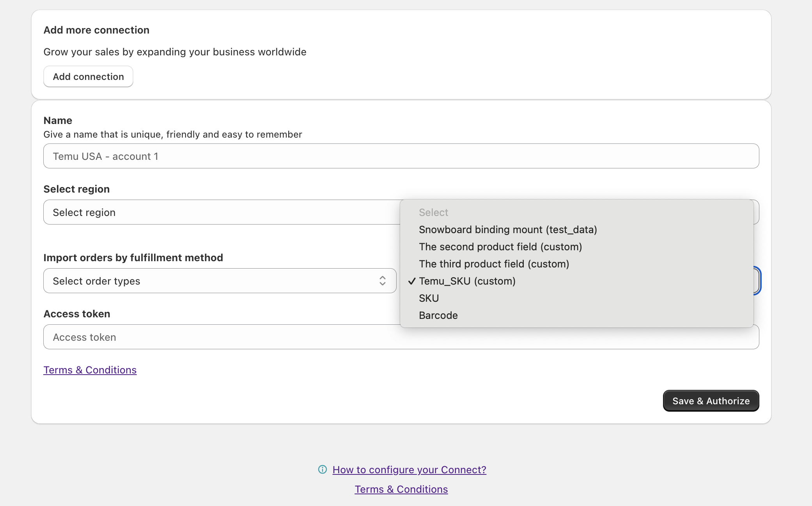This screenshot has width=812, height=506.
Task: Choose SKU from the open dropdown list
Action: pyautogui.click(x=429, y=298)
